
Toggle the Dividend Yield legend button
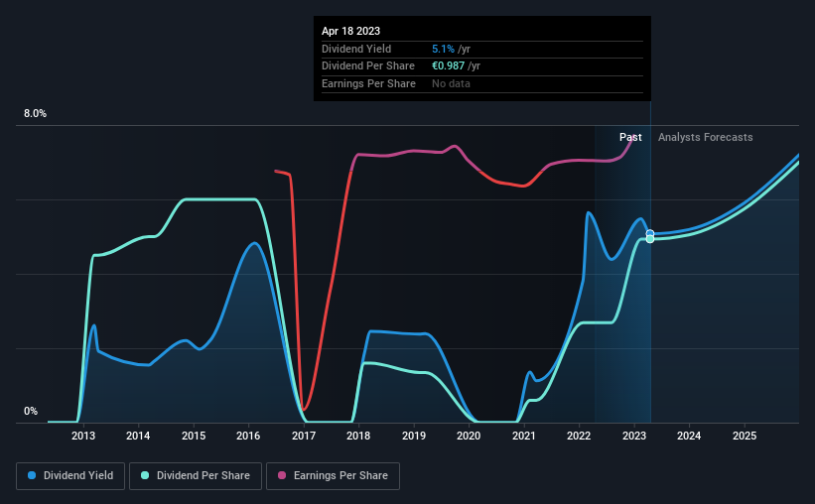(x=70, y=476)
